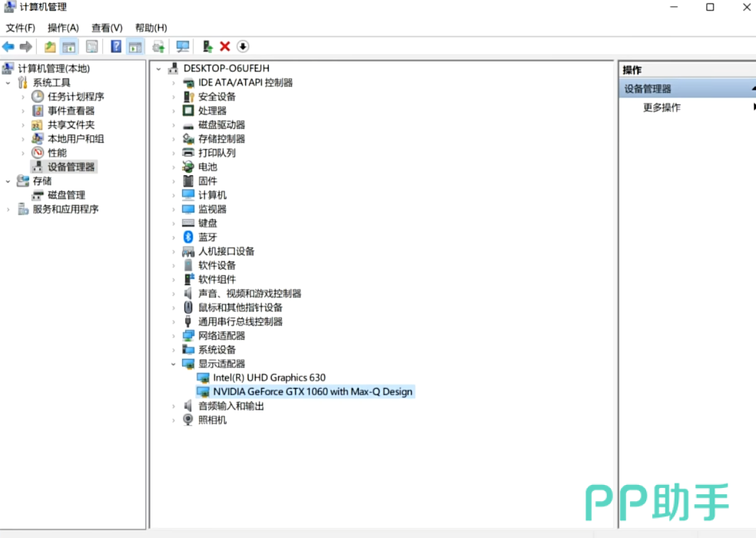Expand the 服务和应用程序 node in left tree

8,209
